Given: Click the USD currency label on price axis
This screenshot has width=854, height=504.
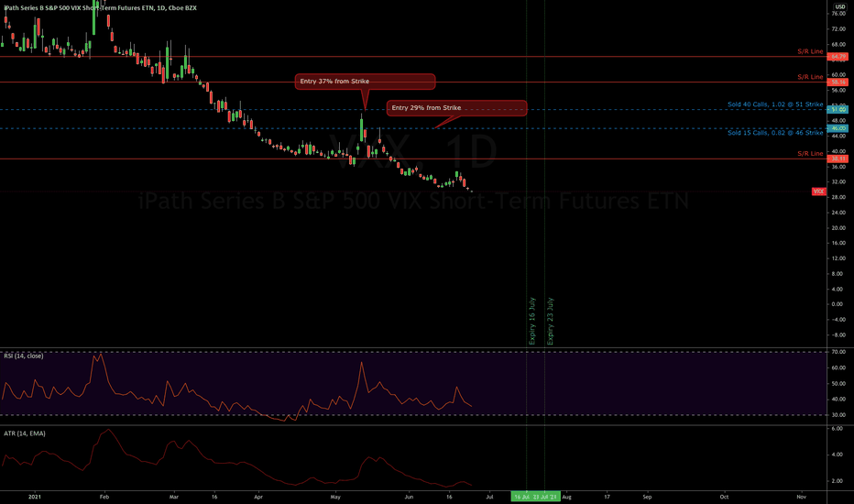Looking at the screenshot, I should [x=840, y=6].
